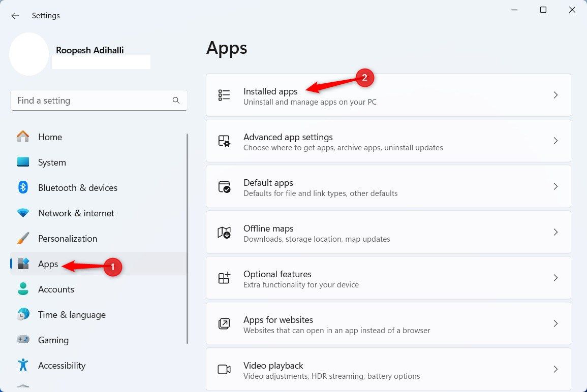This screenshot has height=392, width=587.
Task: Open Network & internet settings
Action: click(98, 213)
